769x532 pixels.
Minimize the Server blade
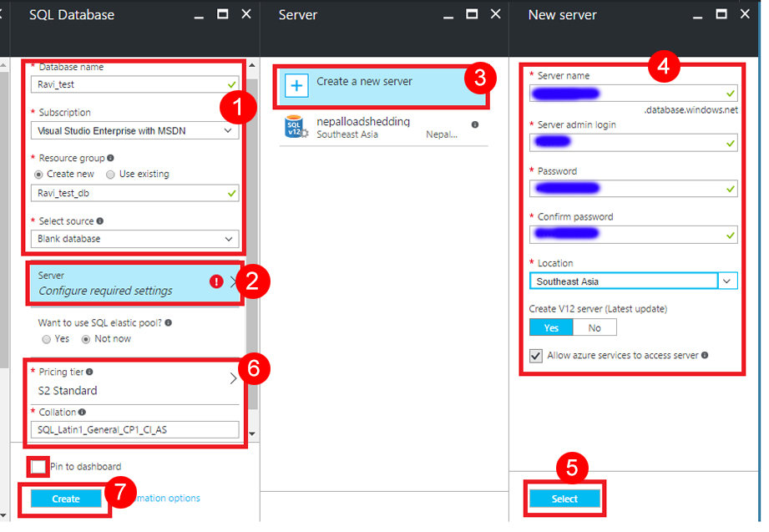(448, 16)
